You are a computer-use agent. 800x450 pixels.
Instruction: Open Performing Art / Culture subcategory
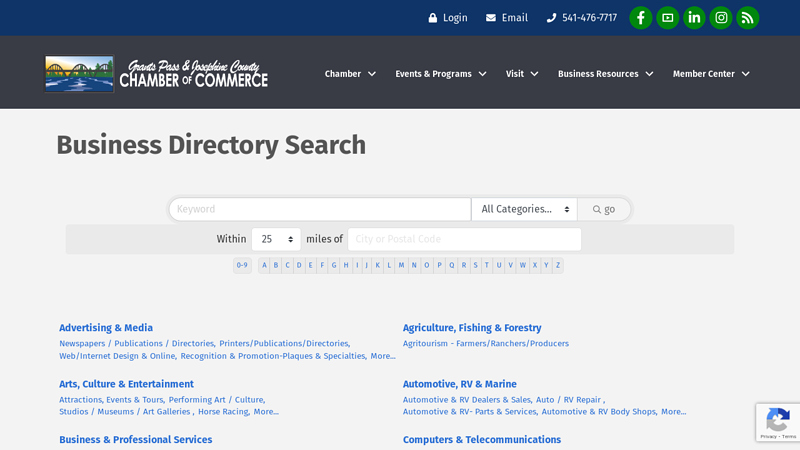click(x=216, y=399)
